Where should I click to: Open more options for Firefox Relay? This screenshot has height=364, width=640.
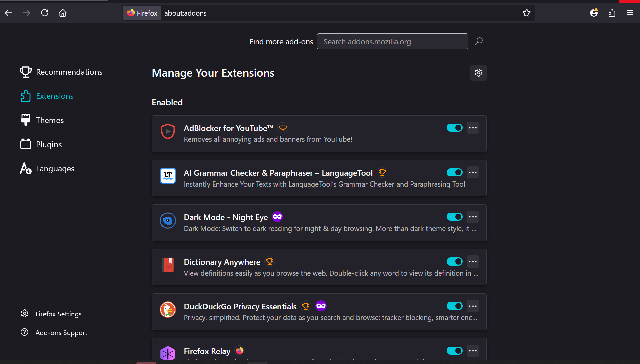click(473, 351)
